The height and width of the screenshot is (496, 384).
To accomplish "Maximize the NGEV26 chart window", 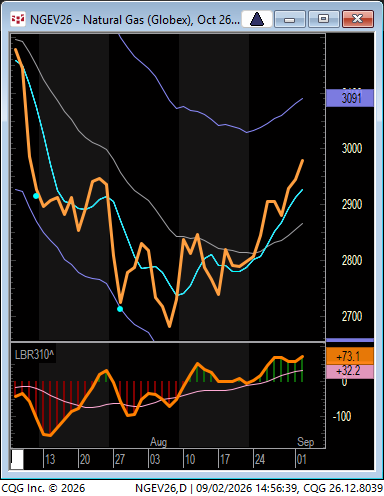I will tap(323, 19).
